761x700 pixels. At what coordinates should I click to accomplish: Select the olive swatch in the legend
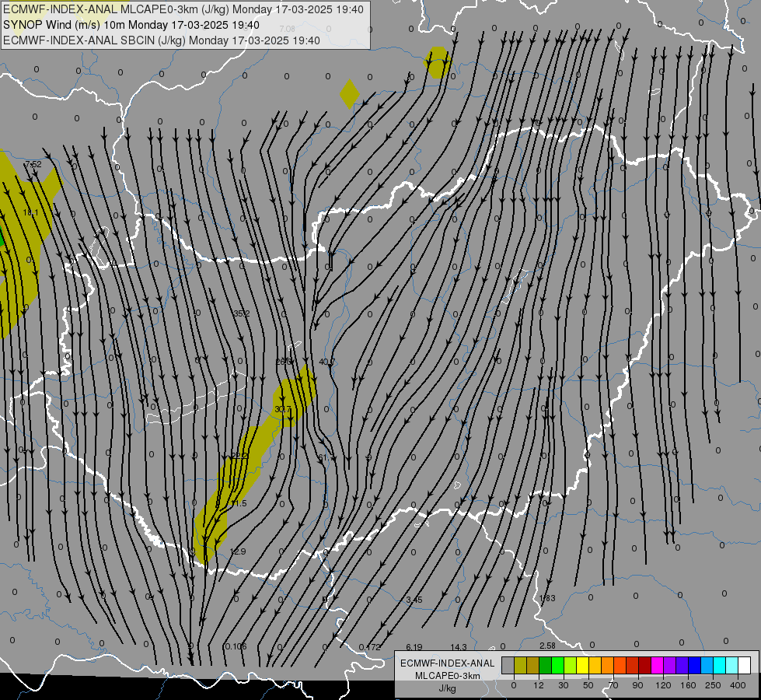point(520,666)
